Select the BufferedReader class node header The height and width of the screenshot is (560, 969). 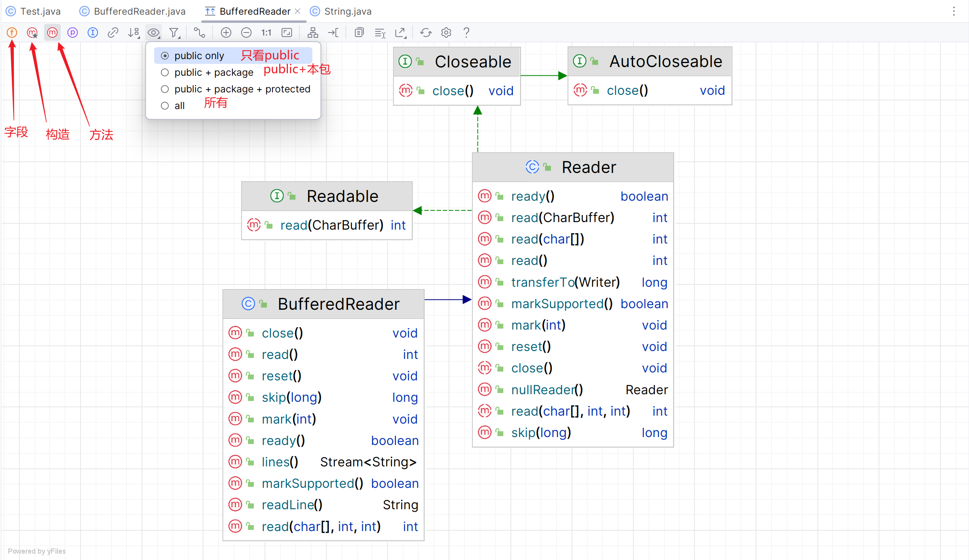point(323,304)
